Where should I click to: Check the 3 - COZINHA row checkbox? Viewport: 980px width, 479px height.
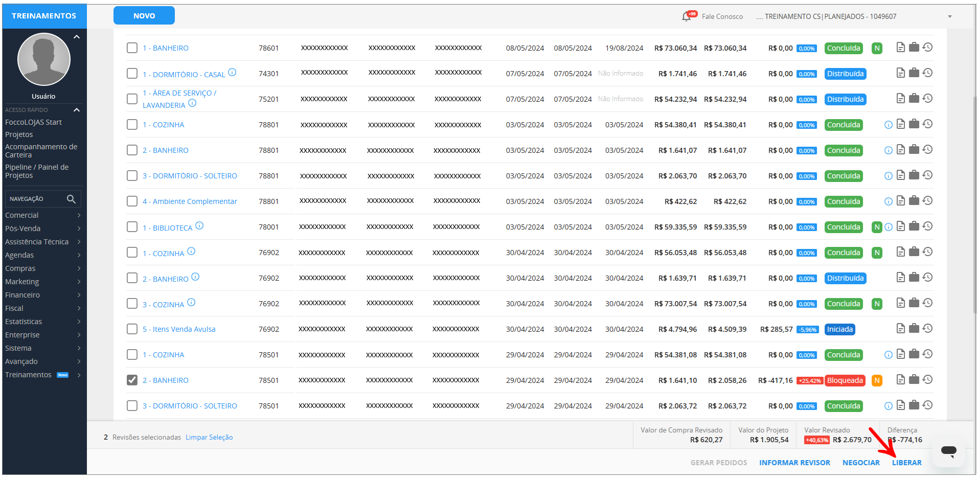132,304
